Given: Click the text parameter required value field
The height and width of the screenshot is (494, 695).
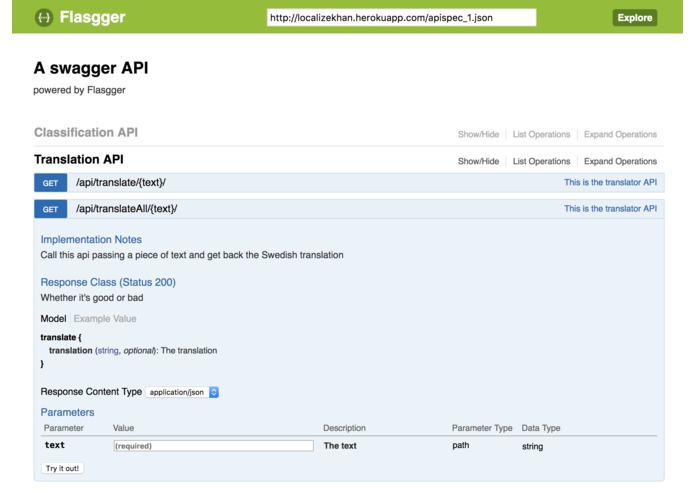Looking at the screenshot, I should [214, 446].
